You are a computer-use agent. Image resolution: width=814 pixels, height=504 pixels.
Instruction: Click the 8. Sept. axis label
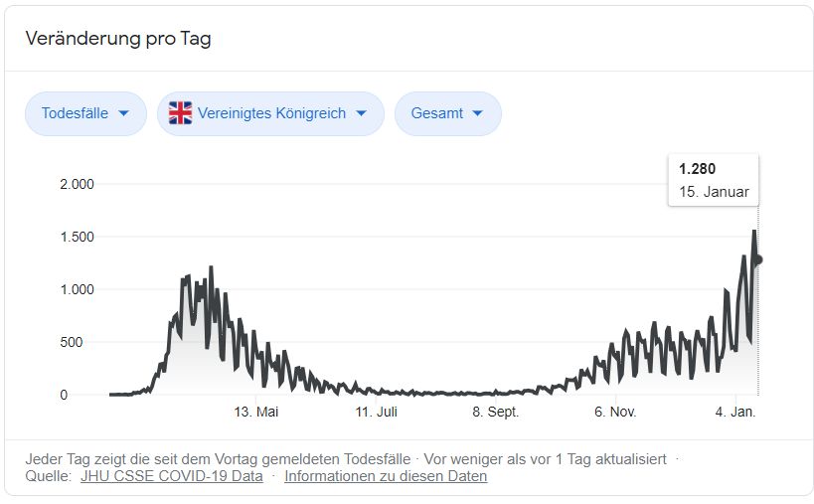coord(495,413)
